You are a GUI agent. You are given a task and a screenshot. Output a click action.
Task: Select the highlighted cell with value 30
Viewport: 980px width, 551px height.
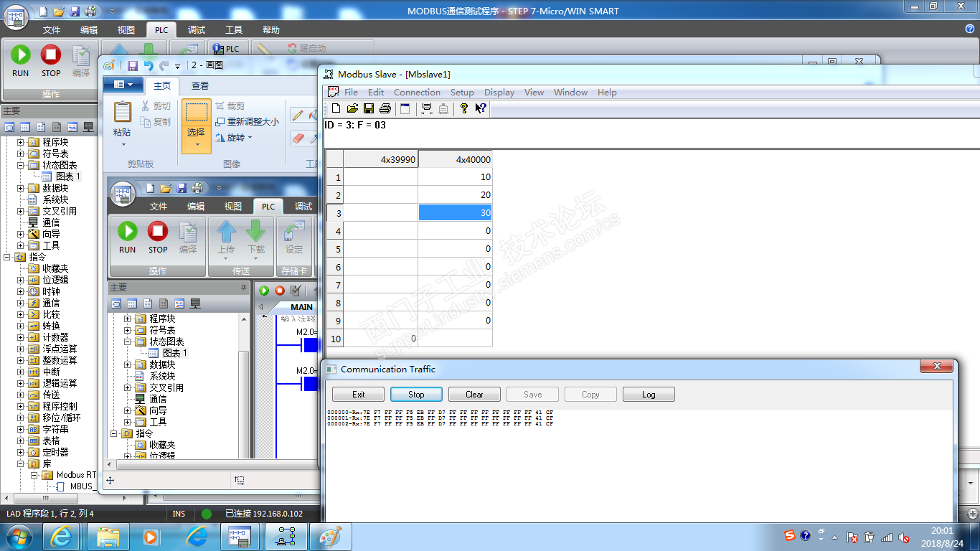coord(456,213)
